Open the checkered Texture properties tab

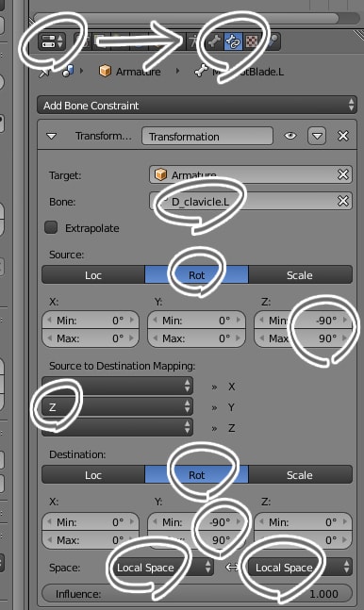[x=252, y=41]
